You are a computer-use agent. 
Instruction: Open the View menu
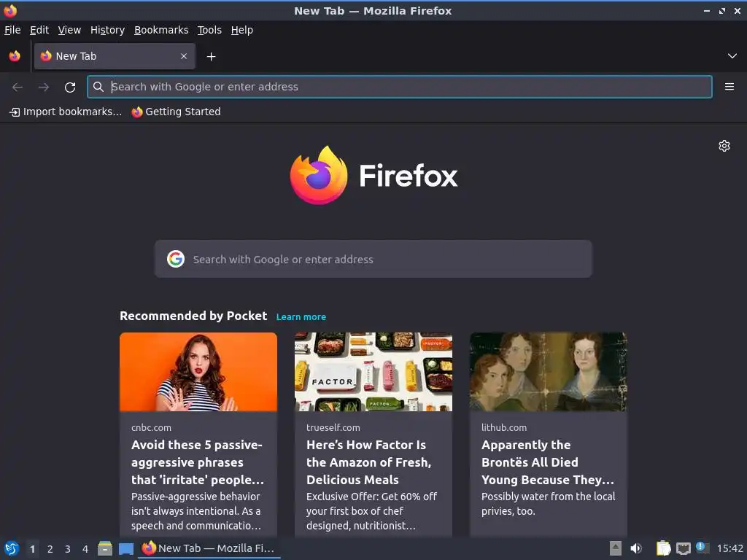tap(69, 30)
